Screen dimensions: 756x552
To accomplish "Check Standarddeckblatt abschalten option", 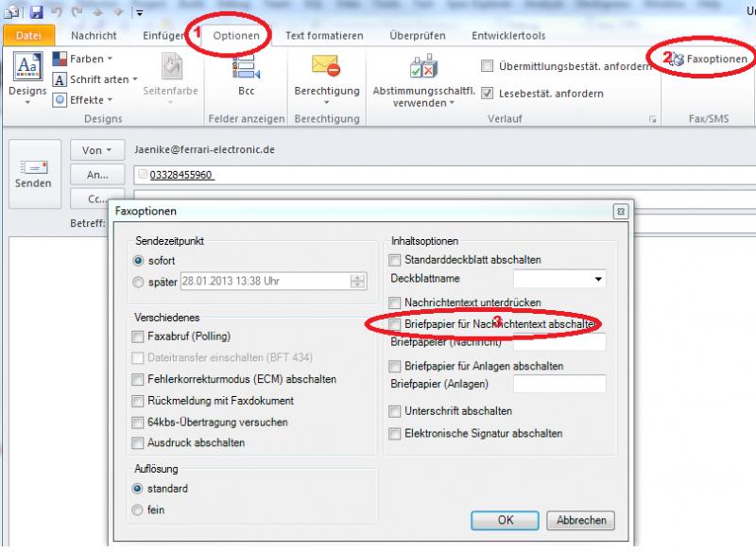I will point(396,259).
